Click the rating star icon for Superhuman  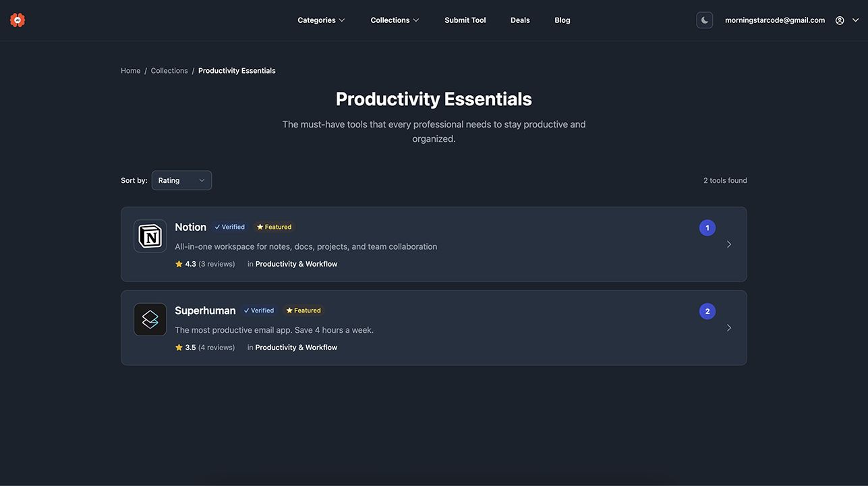[179, 348]
